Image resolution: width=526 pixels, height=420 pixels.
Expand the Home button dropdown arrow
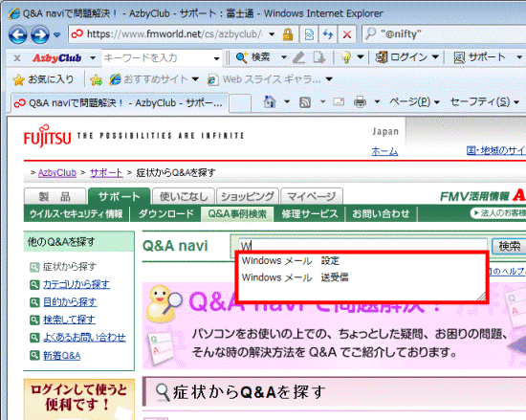pos(287,101)
